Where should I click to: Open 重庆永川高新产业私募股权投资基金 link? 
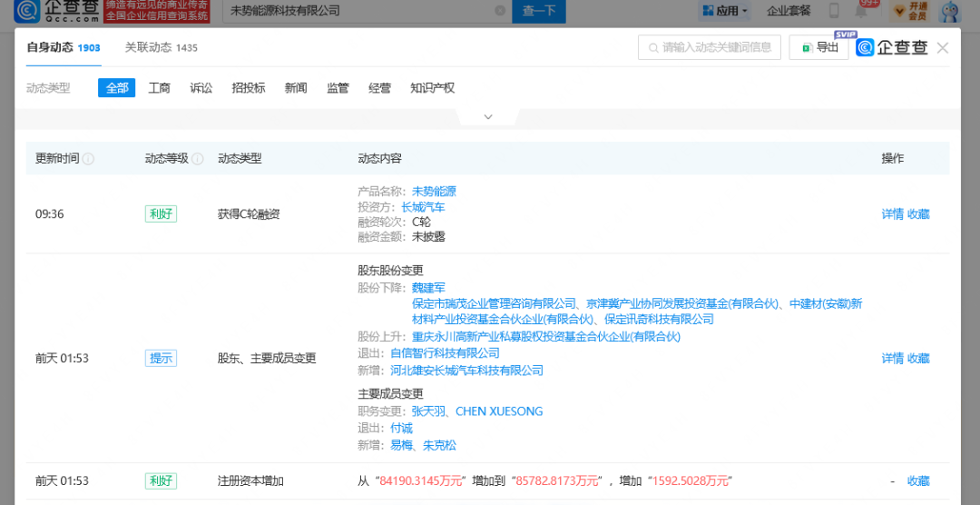[x=545, y=337]
